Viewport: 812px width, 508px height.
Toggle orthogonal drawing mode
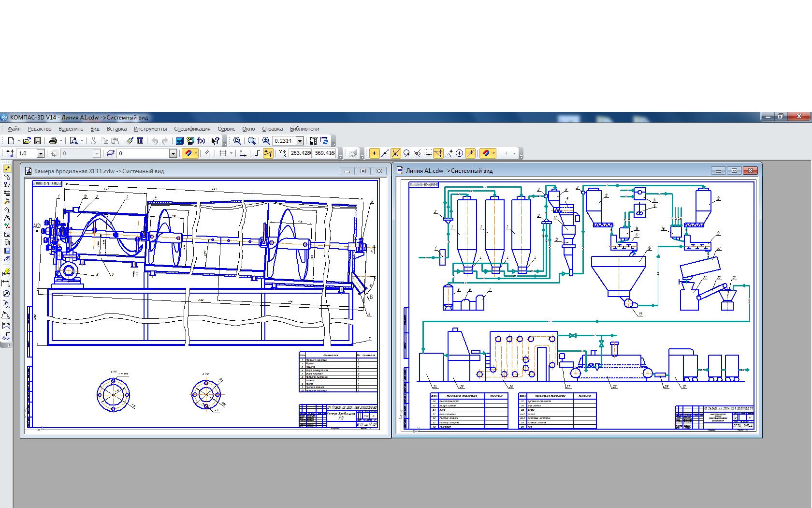click(x=257, y=153)
